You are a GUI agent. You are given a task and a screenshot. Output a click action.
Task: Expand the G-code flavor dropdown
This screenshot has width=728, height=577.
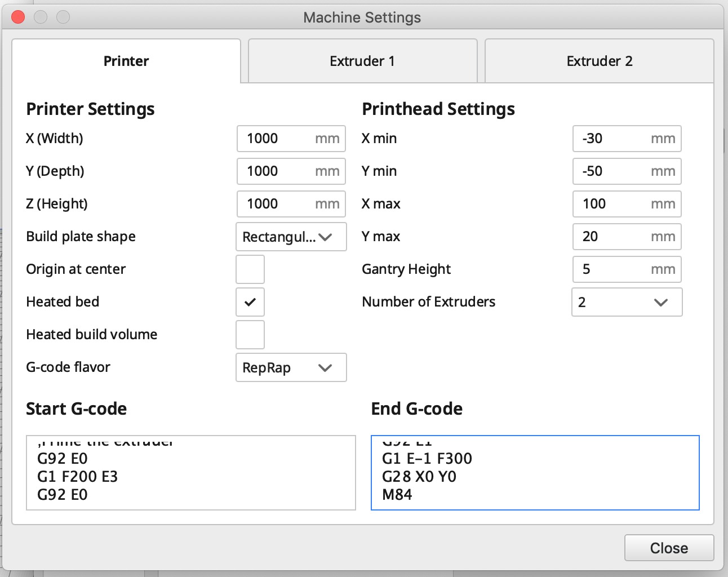coord(291,367)
